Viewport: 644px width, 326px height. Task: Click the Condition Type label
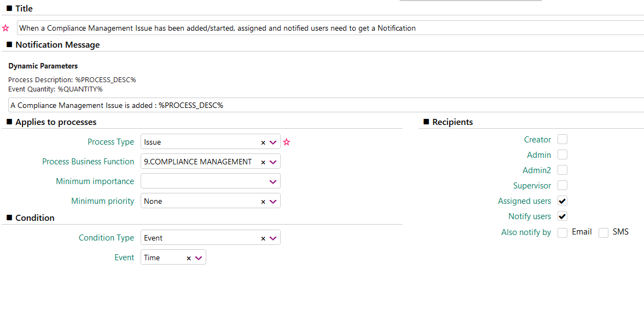pyautogui.click(x=106, y=238)
